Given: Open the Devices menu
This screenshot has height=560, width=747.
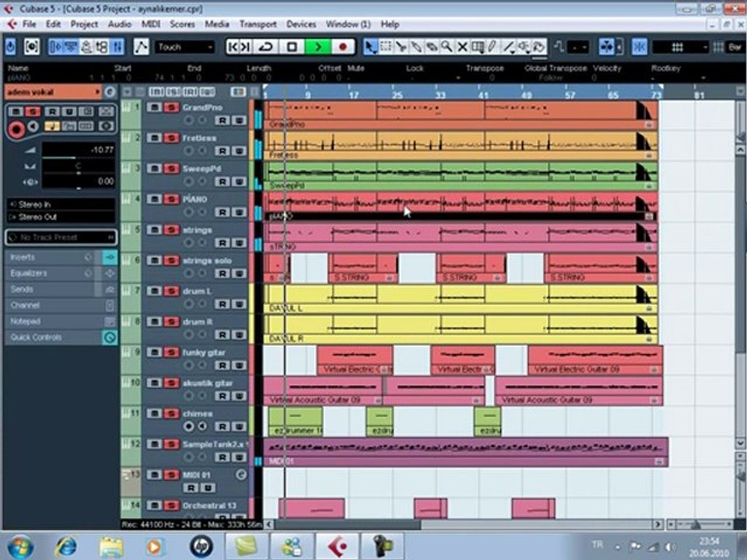Looking at the screenshot, I should point(300,24).
